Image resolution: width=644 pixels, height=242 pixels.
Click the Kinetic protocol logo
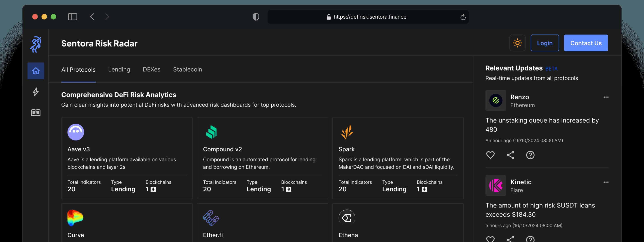pos(496,185)
